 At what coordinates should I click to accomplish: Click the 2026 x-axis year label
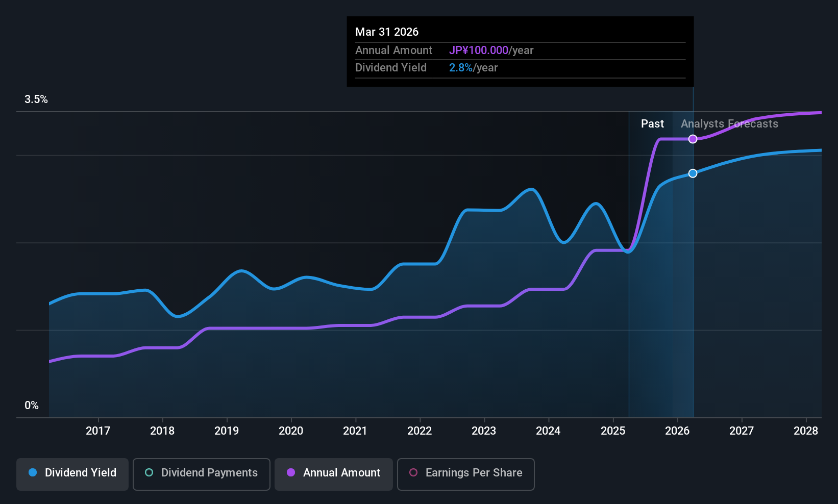coord(677,431)
